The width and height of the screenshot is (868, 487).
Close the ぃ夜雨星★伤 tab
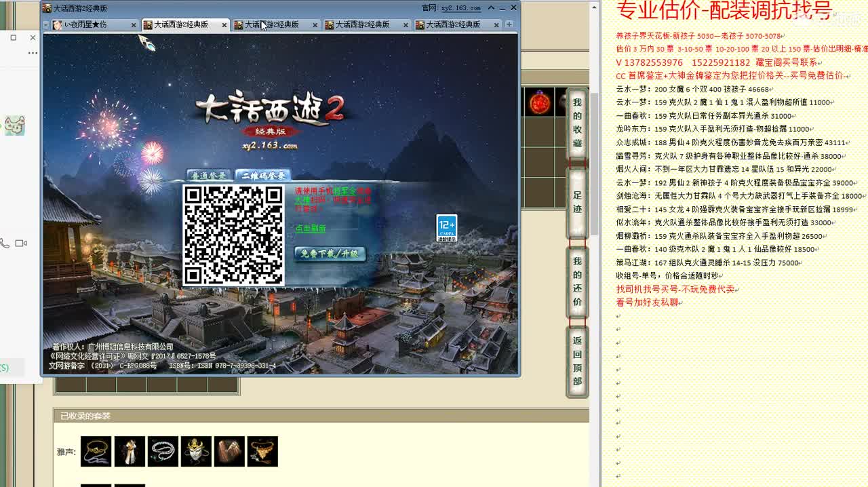pos(134,25)
